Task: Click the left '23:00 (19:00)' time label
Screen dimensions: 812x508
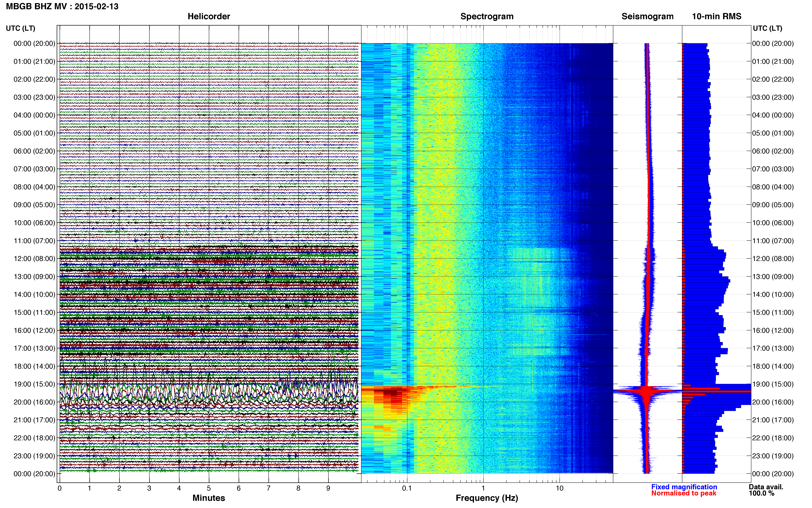Action: point(34,456)
